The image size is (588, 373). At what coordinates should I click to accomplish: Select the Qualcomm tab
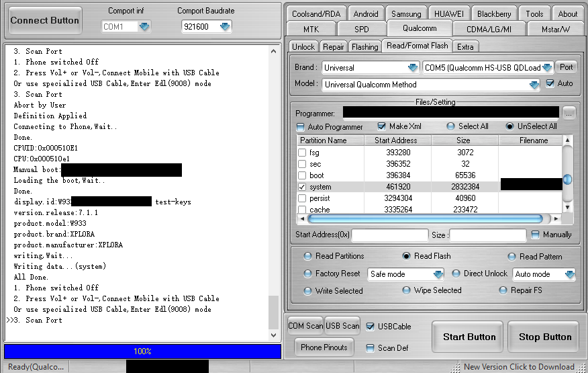[420, 28]
